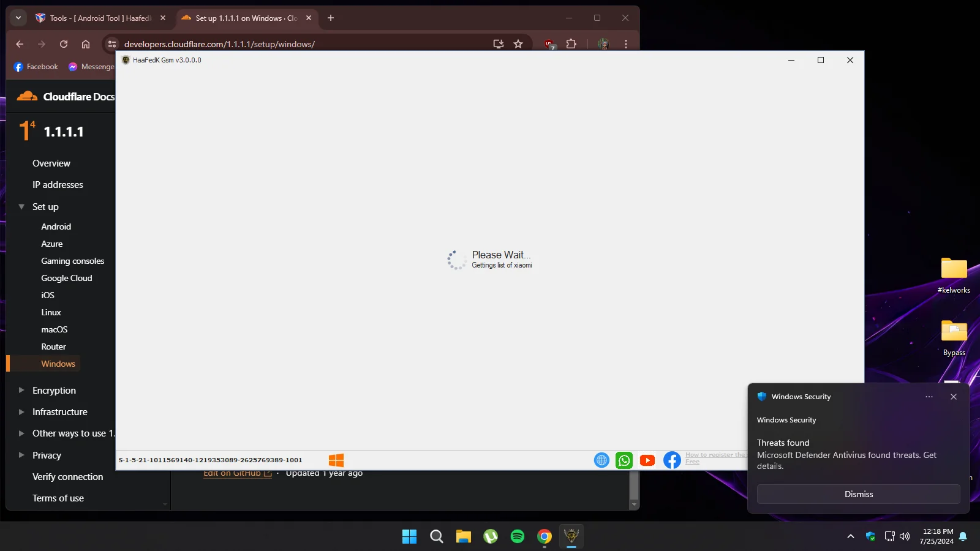The width and height of the screenshot is (980, 551).
Task: Show hidden system tray icons
Action: pyautogui.click(x=851, y=536)
